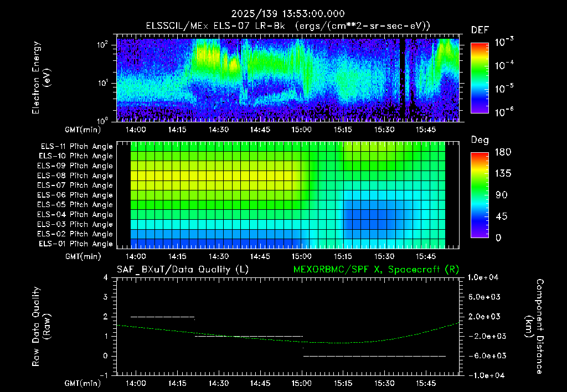Click 15:00 under the electron energy spectrogram
This screenshot has height=392, width=567.
301,130
